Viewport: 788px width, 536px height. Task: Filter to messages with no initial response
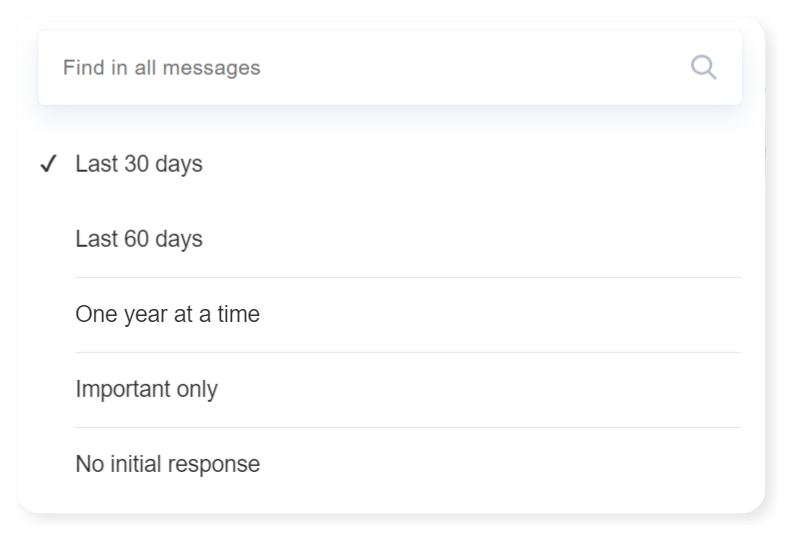click(x=167, y=464)
